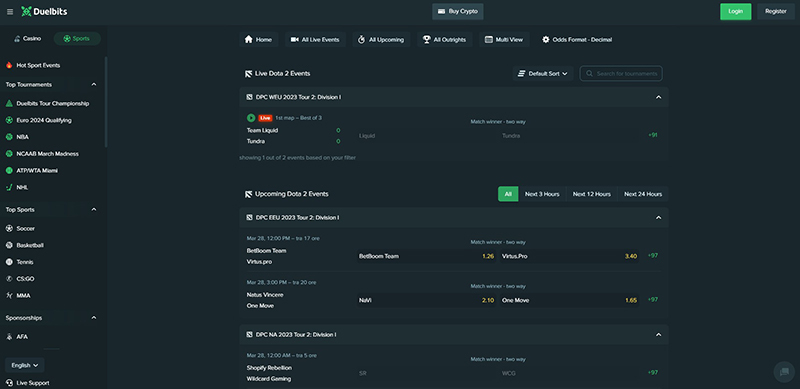Click the Tennis sport icon
800x389 pixels.
9,262
